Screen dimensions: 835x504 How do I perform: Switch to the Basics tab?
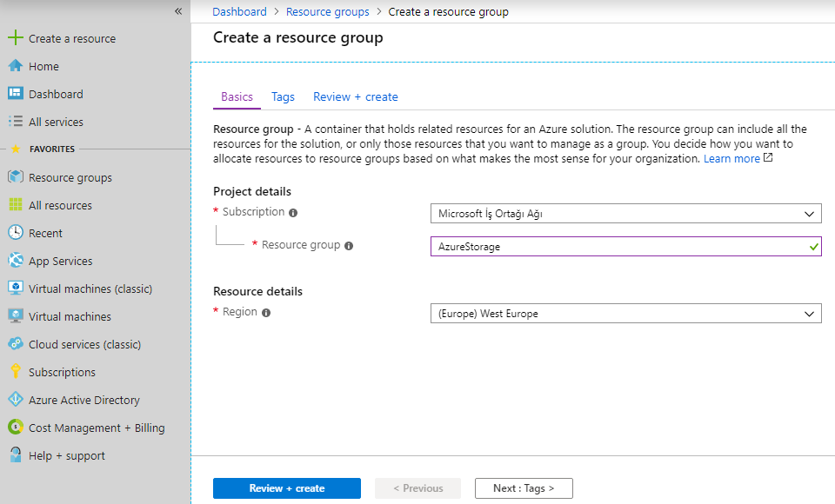pos(237,96)
